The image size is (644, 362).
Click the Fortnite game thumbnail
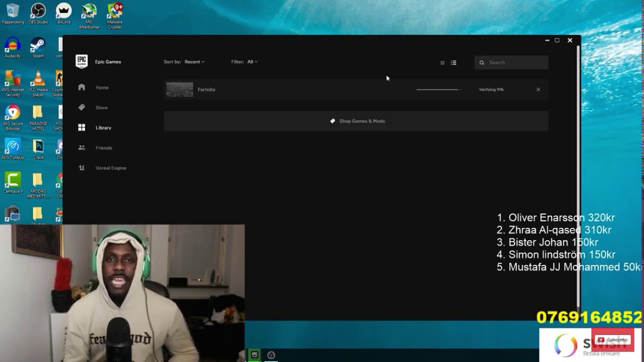pos(180,89)
